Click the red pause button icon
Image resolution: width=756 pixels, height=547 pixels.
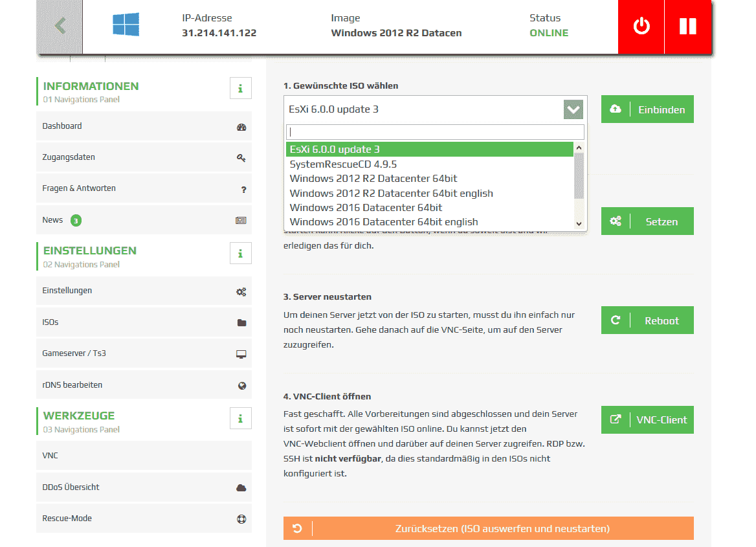(x=687, y=26)
